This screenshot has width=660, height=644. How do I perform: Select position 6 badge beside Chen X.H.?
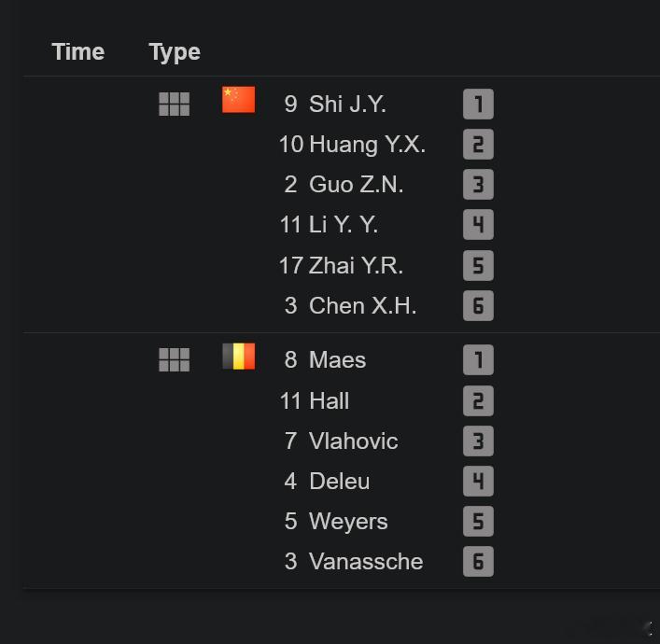[x=478, y=305]
